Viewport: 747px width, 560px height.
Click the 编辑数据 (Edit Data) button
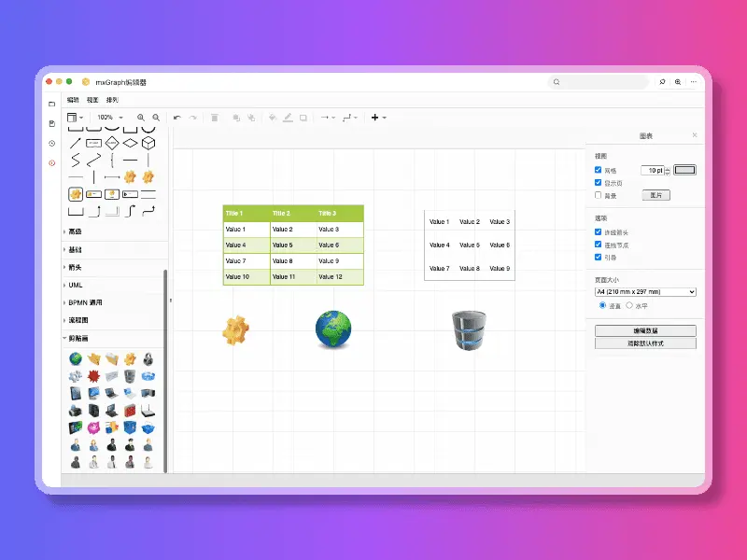pos(645,330)
